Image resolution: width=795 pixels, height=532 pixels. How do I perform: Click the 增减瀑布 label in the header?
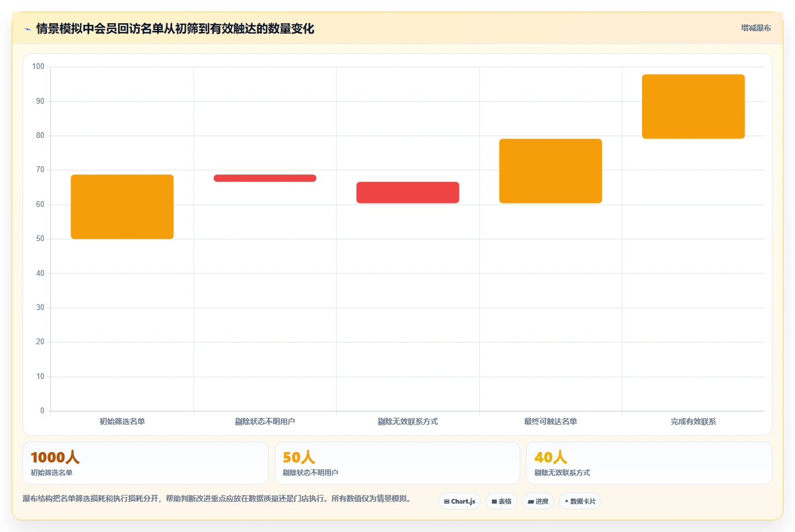[756, 28]
